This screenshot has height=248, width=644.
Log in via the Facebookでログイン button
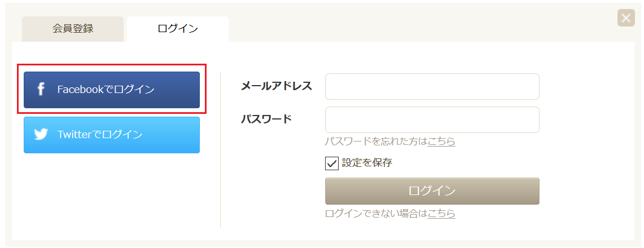112,90
